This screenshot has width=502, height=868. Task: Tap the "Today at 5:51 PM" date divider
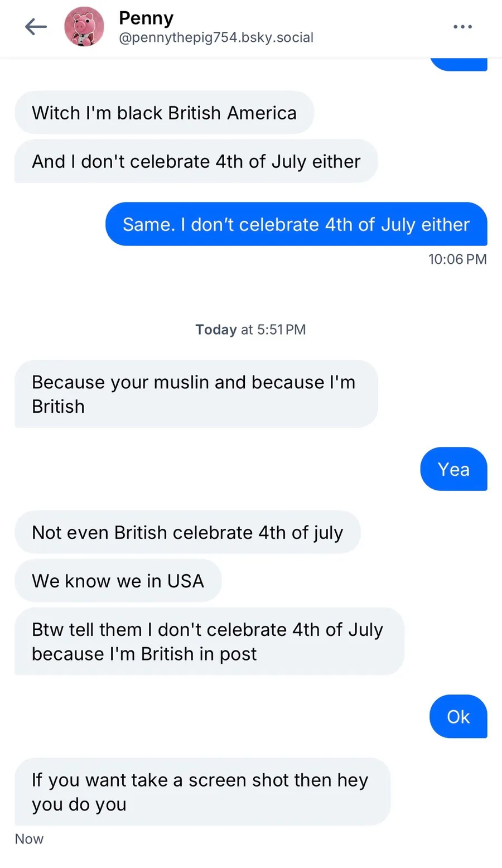250,330
